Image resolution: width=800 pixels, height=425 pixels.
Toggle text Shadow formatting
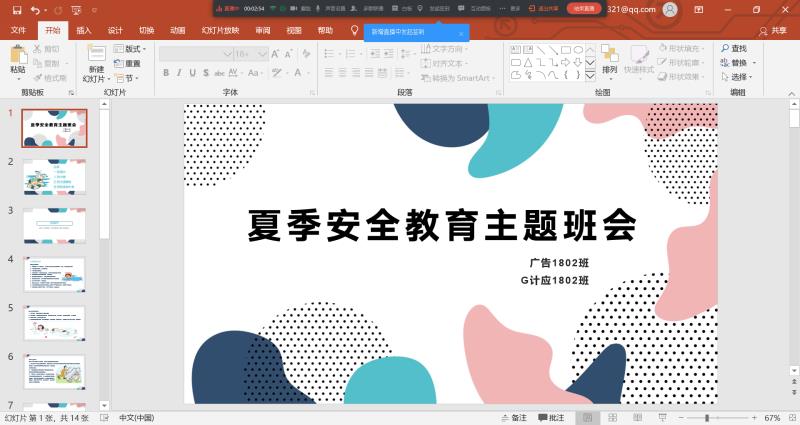tap(206, 73)
